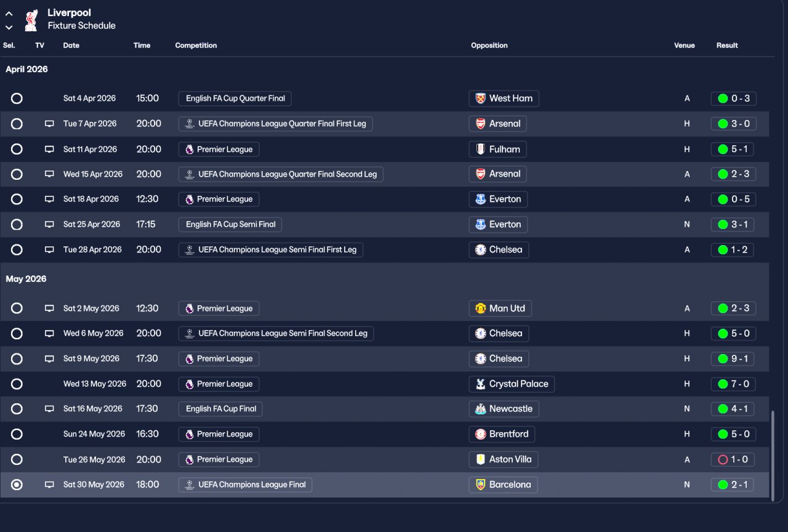Click the TV icon for Wed 15 Apr 2026
This screenshot has height=532, width=788.
pos(49,174)
